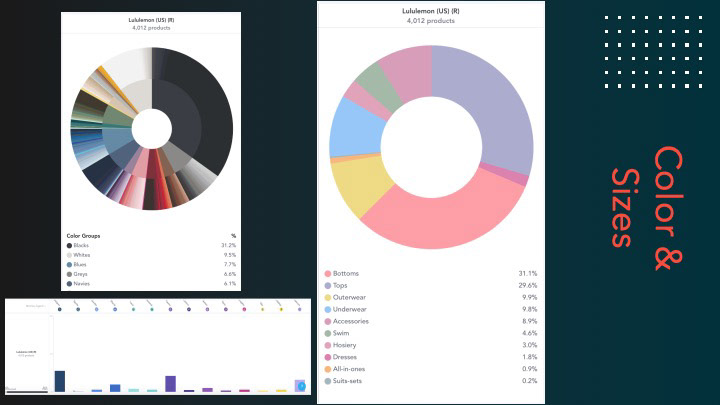This screenshot has height=405, width=720.
Task: Click 'Lululemon (US) (R)' title on category donut
Action: (x=431, y=11)
